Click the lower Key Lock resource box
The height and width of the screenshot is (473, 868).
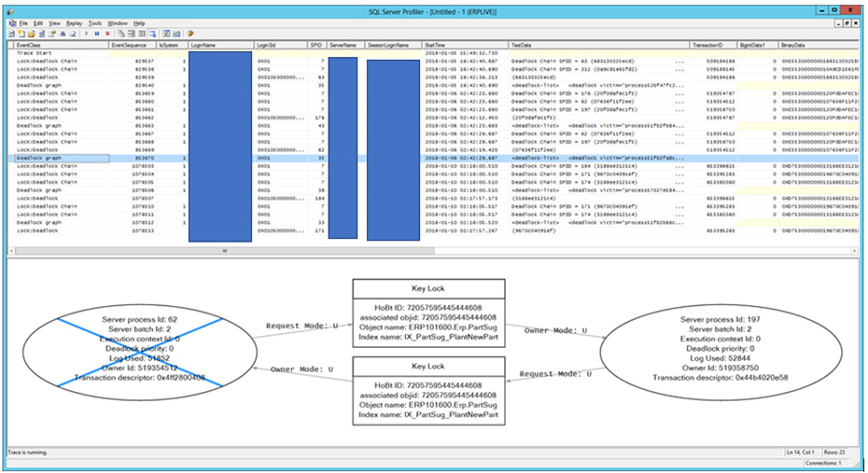[x=428, y=391]
